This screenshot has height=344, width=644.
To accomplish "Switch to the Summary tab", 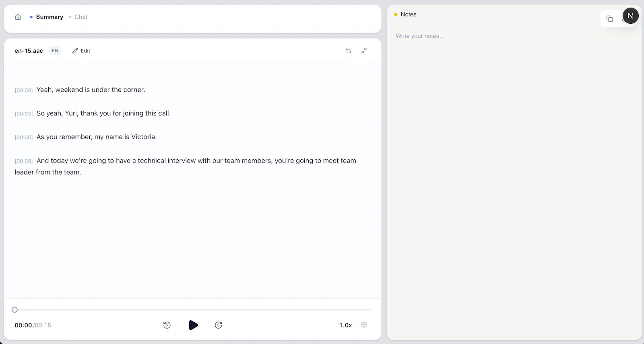I will click(50, 17).
